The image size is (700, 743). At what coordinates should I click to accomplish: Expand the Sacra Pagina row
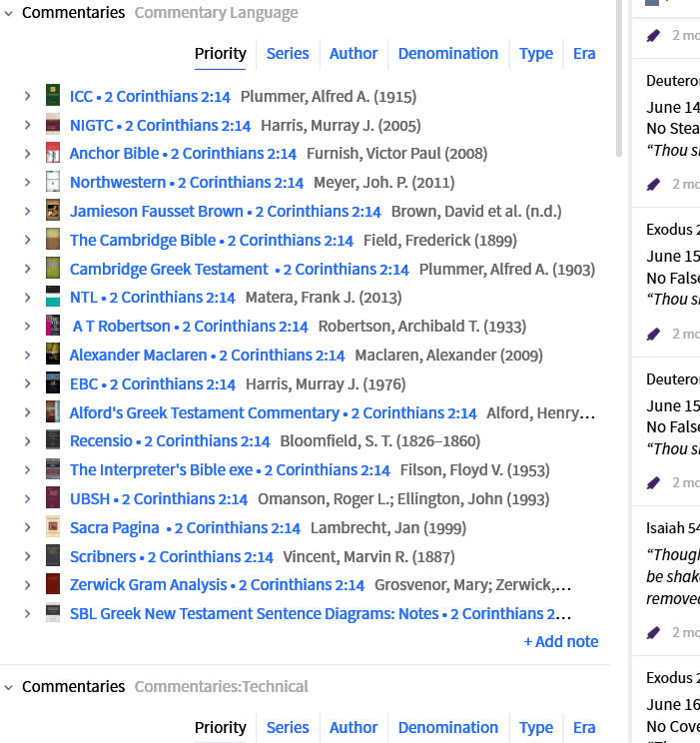[x=28, y=528]
